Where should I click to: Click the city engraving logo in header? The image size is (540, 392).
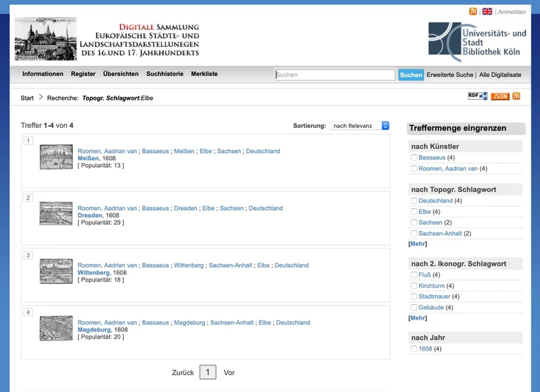coord(46,39)
